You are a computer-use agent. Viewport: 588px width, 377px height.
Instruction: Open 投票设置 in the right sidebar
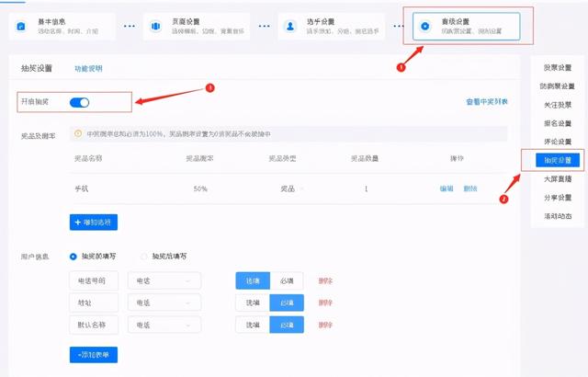click(558, 67)
